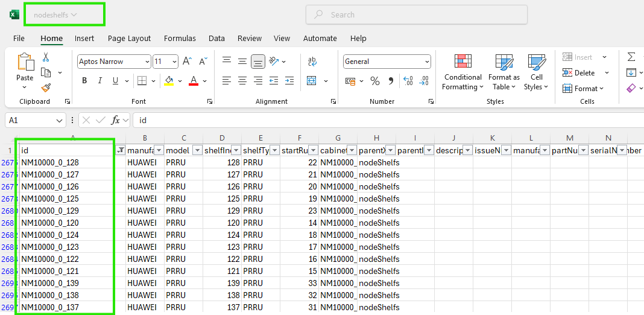Click the Wrap Text icon
Screen dimensions: 644x315
(x=312, y=62)
